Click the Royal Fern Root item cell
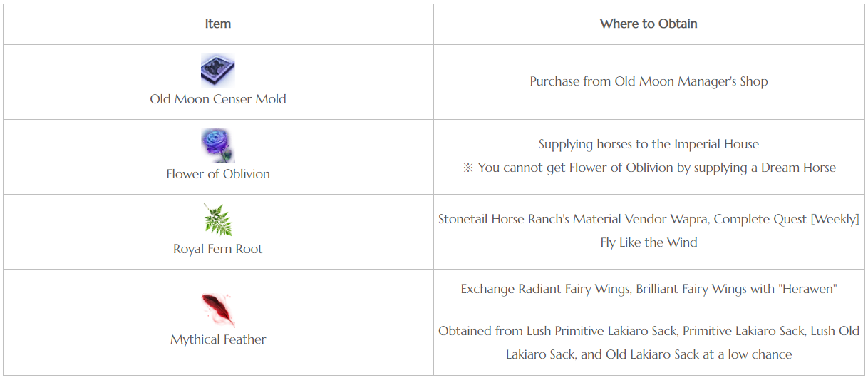 218,232
